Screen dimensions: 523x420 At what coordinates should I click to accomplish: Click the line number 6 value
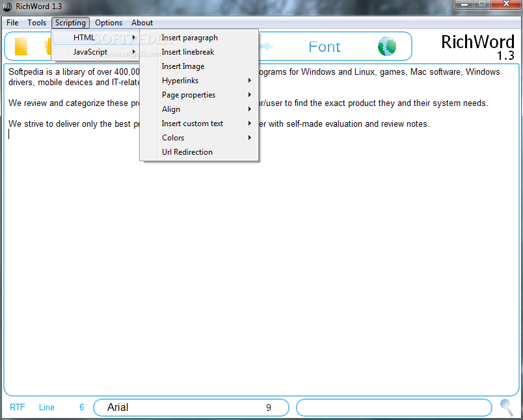82,408
